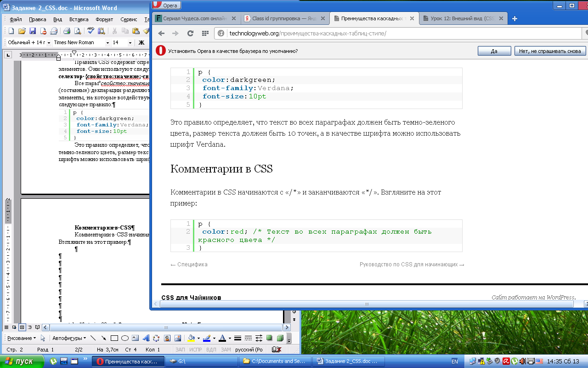Open the Сервис menu in Word
The width and height of the screenshot is (588, 368).
[129, 20]
